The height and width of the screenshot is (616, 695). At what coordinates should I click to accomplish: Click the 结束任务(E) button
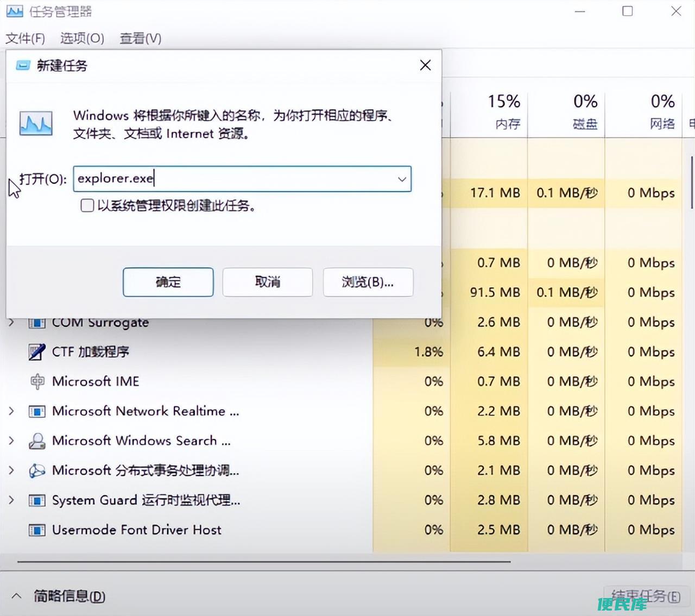pos(646,596)
